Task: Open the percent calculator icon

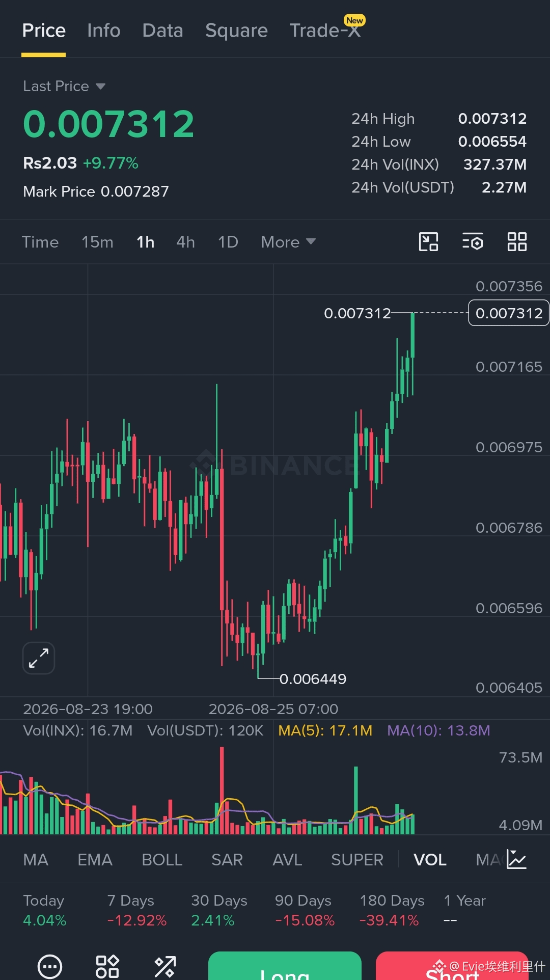Action: tap(165, 966)
